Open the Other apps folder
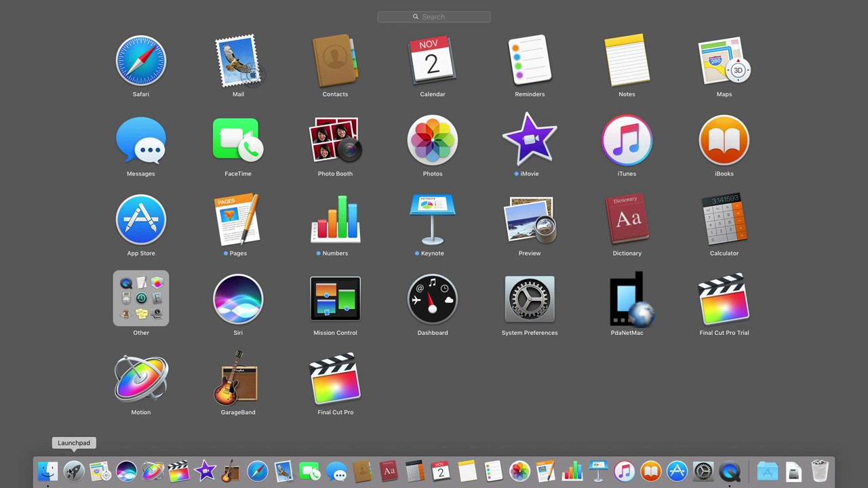 (x=141, y=299)
